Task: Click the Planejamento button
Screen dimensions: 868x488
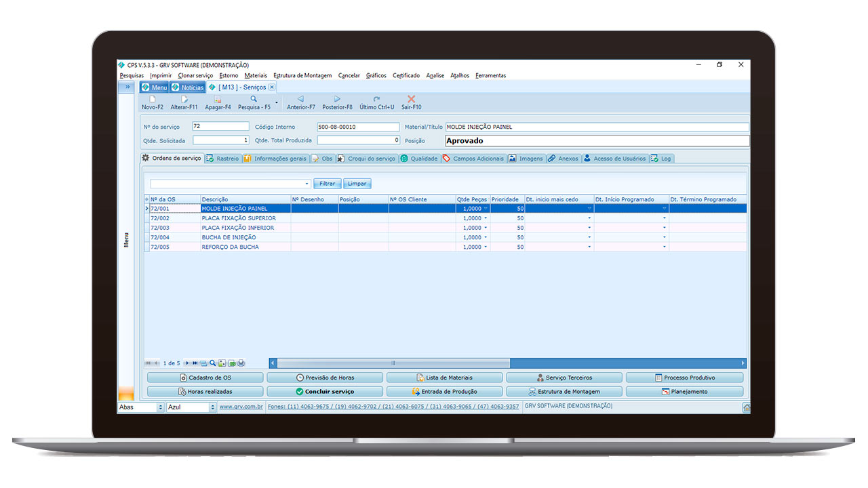Action: click(684, 392)
